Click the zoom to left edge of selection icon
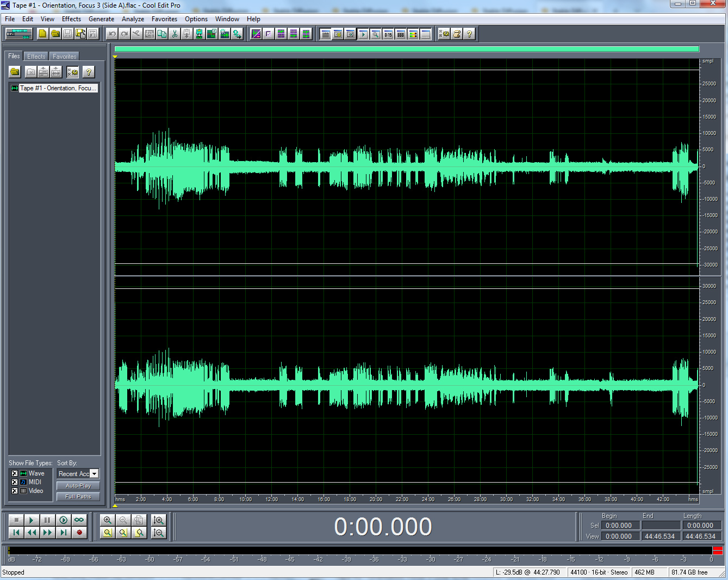This screenshot has width=728, height=580. pyautogui.click(x=123, y=533)
